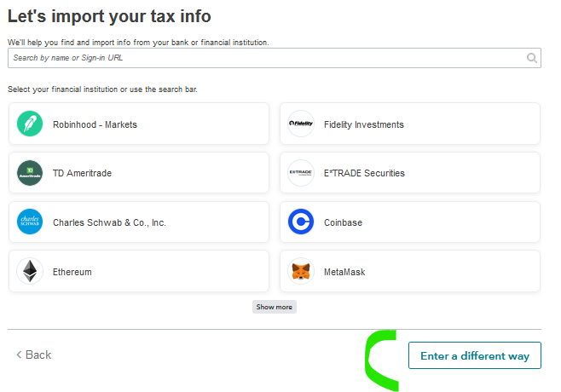The height and width of the screenshot is (392, 561).
Task: Go Back to previous step
Action: pyautogui.click(x=34, y=355)
